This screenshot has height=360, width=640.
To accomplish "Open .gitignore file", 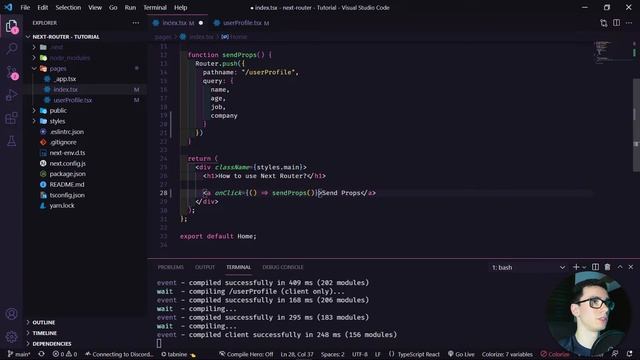I will 63,142.
